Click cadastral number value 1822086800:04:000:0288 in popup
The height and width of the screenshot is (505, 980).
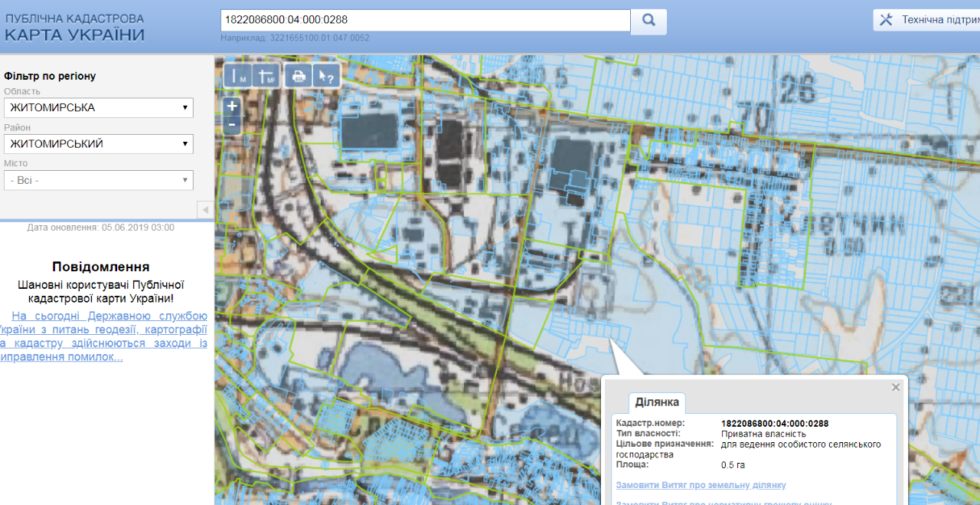(775, 424)
